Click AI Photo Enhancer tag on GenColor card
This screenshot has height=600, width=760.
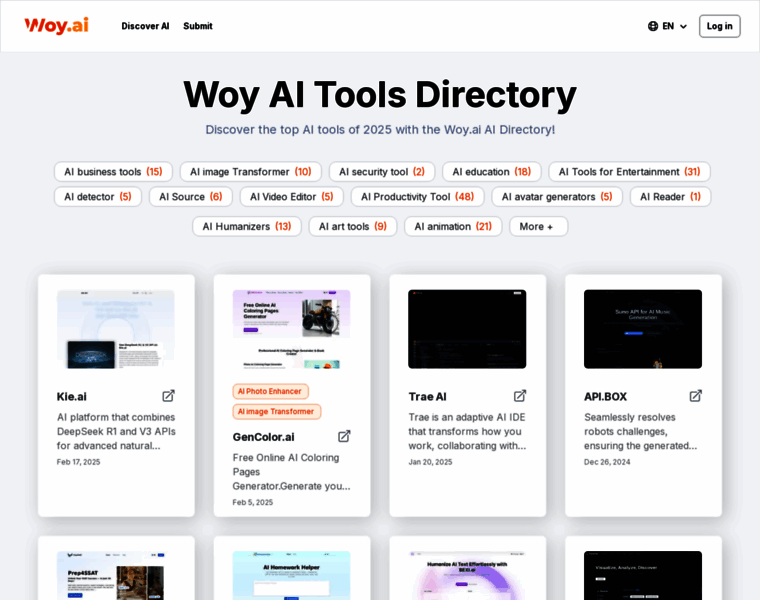pos(270,391)
